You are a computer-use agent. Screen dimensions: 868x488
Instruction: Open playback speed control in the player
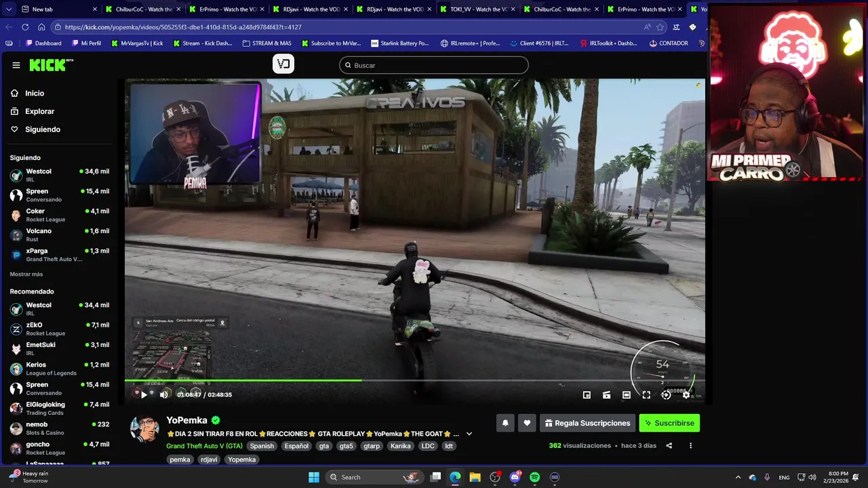click(x=666, y=394)
